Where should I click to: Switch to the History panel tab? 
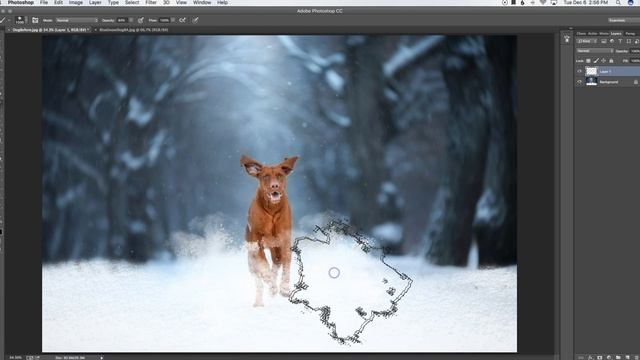(x=604, y=33)
